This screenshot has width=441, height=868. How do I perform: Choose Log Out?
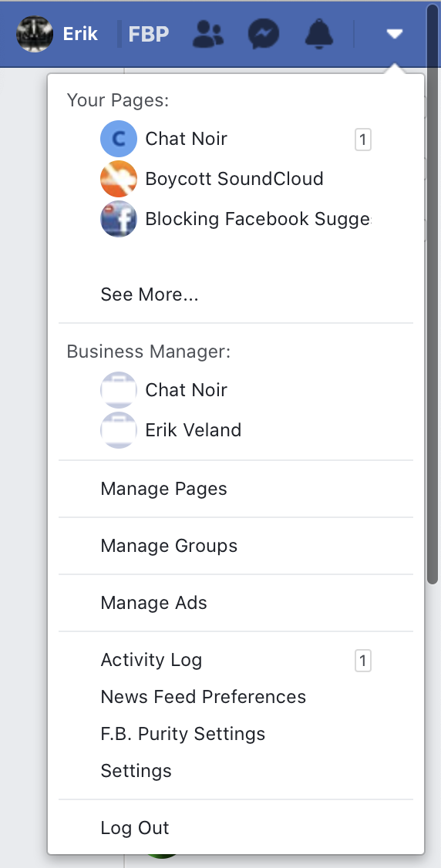pos(236,828)
